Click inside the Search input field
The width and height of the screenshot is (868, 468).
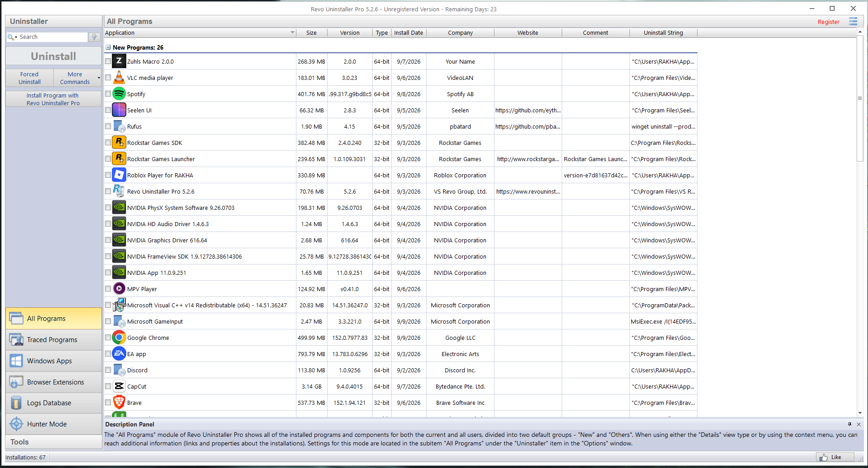click(53, 37)
